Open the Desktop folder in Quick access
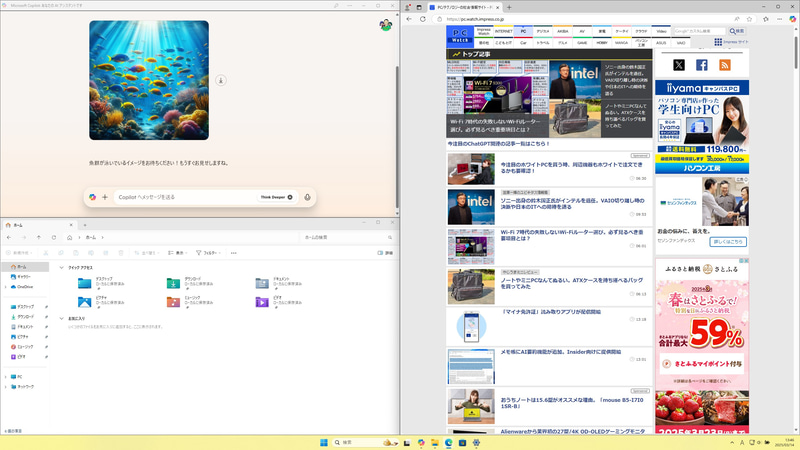The image size is (800, 450). (102, 282)
